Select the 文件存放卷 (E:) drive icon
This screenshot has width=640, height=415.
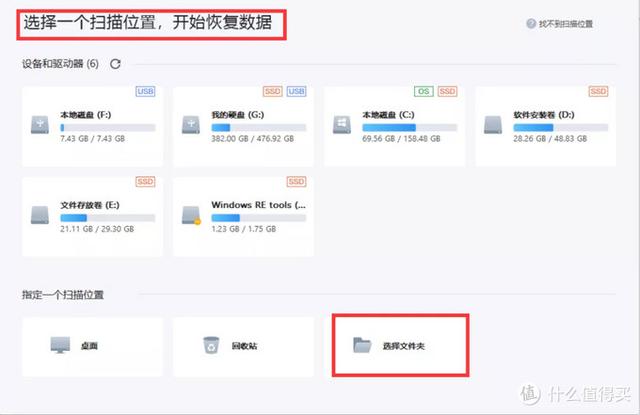(40, 215)
